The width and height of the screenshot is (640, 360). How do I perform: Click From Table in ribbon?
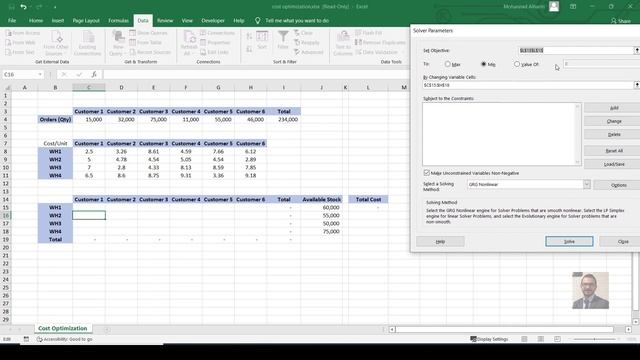(146, 42)
